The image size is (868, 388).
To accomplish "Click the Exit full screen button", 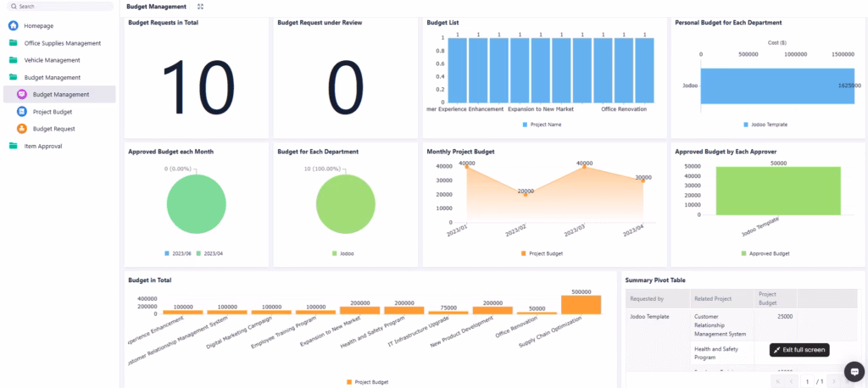I will click(798, 350).
